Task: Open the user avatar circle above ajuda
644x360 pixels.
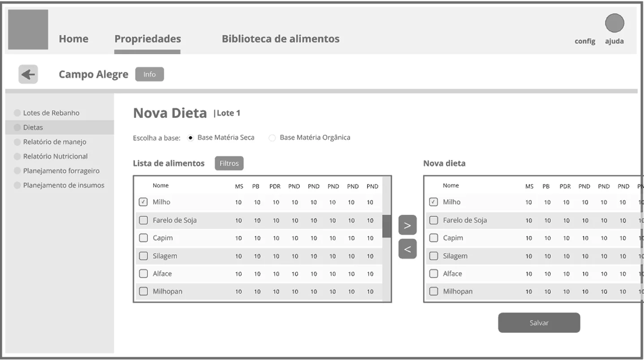Action: (614, 23)
